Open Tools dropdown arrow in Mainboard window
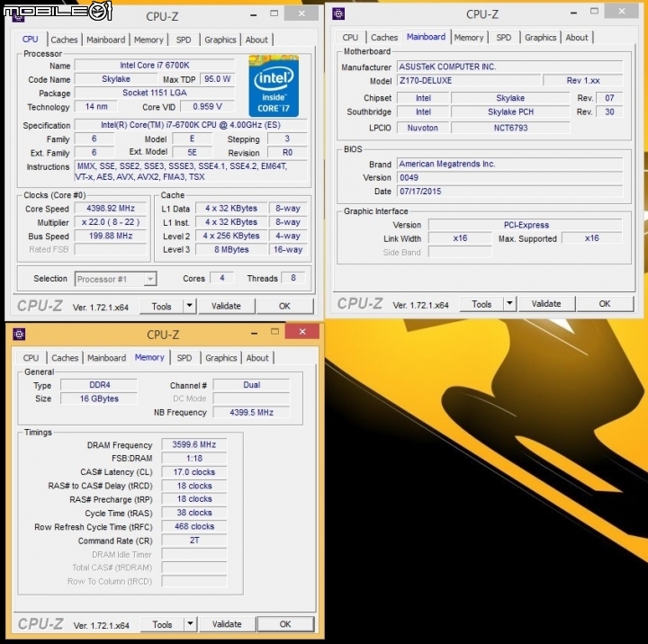The height and width of the screenshot is (644, 648). pyautogui.click(x=509, y=304)
